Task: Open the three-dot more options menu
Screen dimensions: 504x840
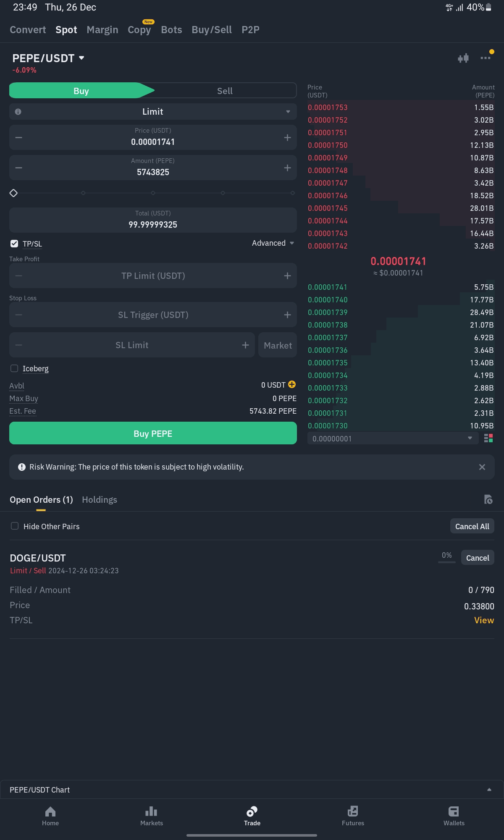Action: click(x=485, y=58)
